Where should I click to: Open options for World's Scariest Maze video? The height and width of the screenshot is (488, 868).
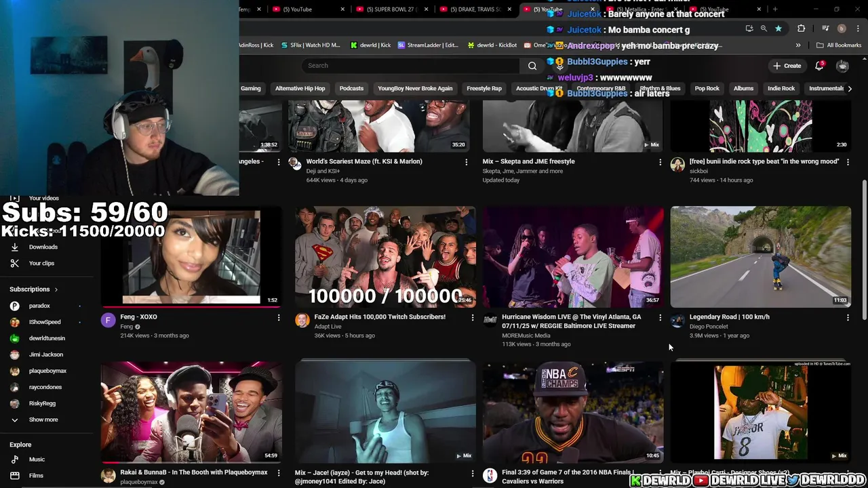coord(466,162)
